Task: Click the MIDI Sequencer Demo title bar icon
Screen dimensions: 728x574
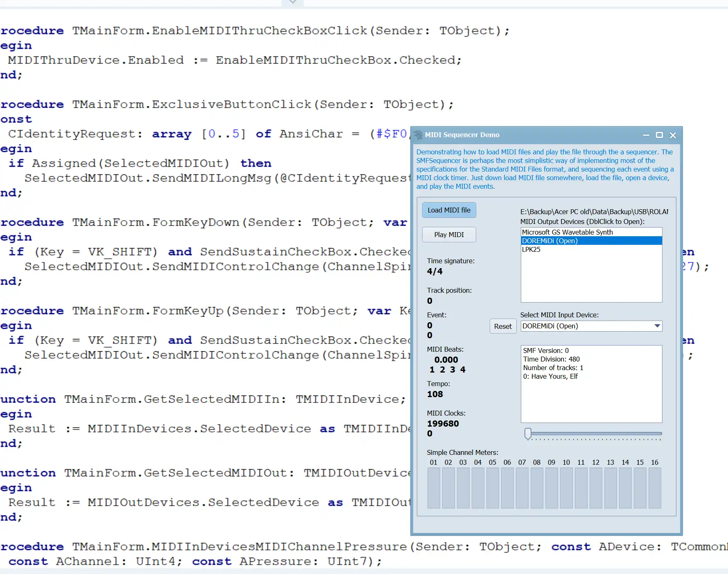Action: point(418,135)
